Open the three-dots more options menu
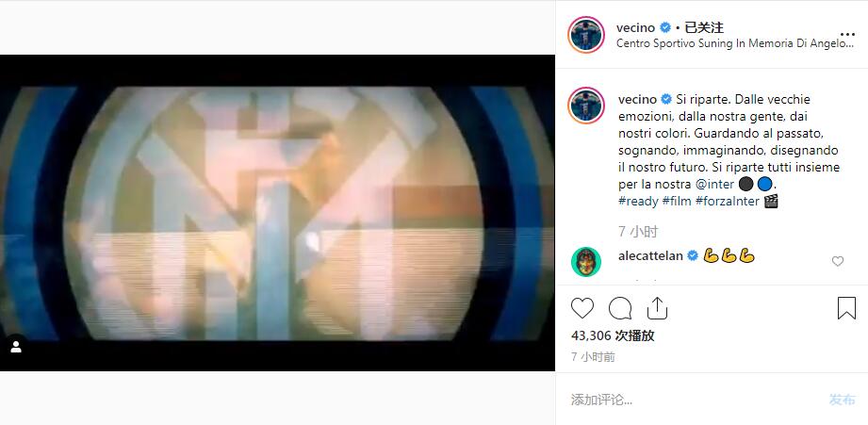The image size is (868, 425). coord(847,34)
